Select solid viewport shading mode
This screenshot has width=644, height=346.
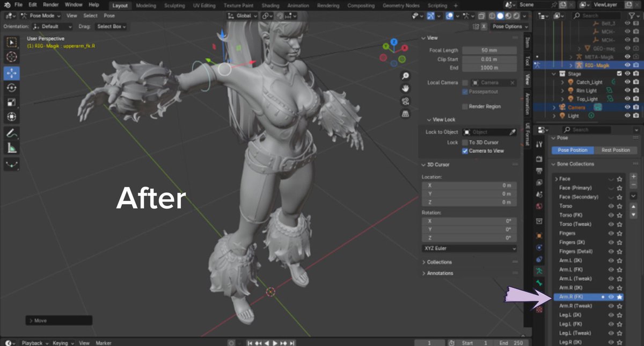tap(500, 16)
